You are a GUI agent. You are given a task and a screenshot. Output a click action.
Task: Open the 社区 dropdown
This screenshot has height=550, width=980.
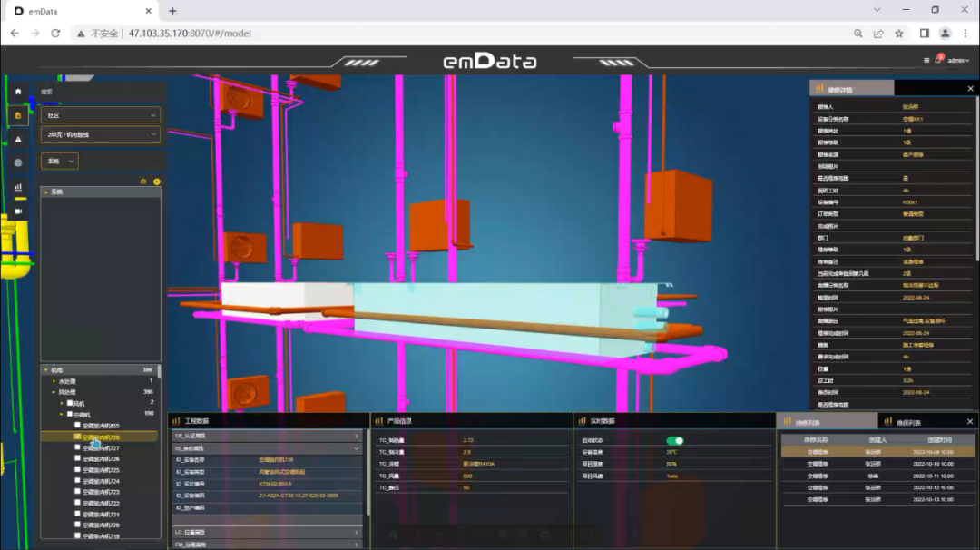pos(102,115)
